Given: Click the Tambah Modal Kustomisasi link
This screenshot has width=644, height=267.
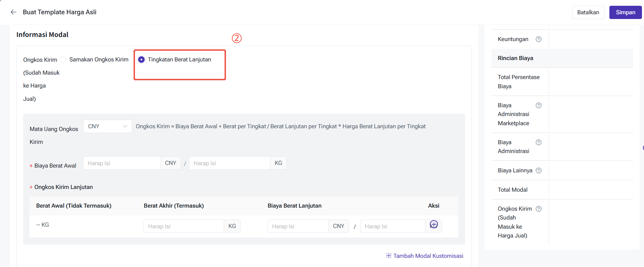Looking at the screenshot, I should point(428,256).
